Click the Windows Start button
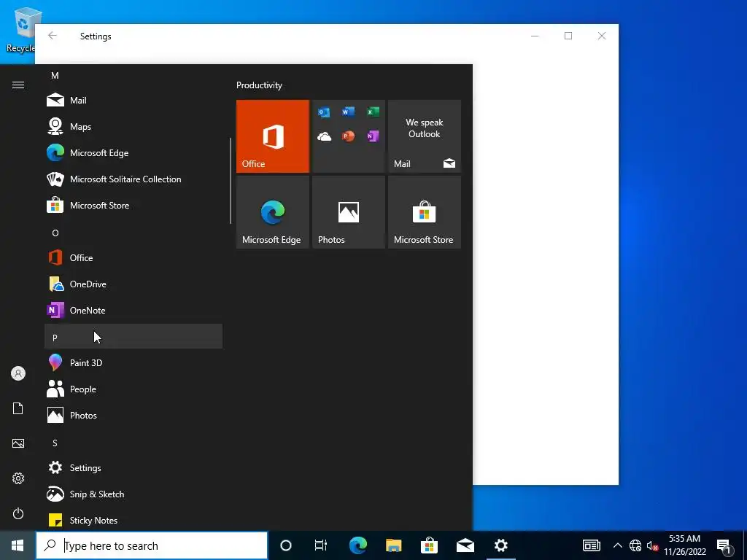The image size is (747, 560). point(18,545)
